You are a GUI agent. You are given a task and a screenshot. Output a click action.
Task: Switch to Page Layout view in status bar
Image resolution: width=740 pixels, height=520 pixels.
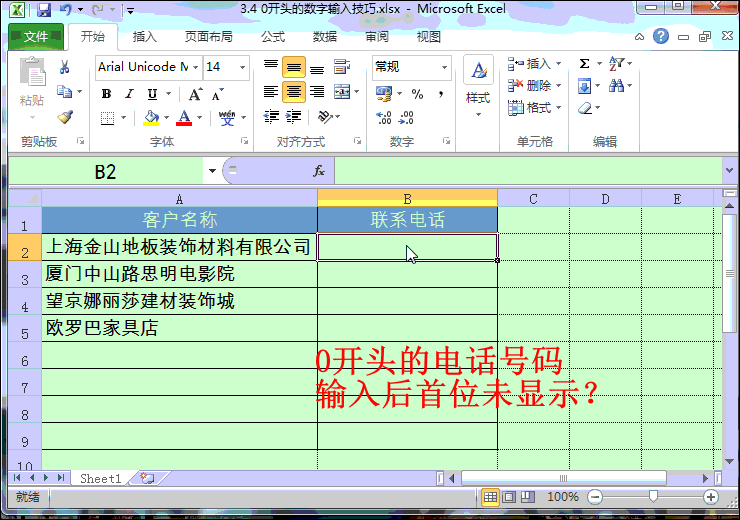click(508, 497)
